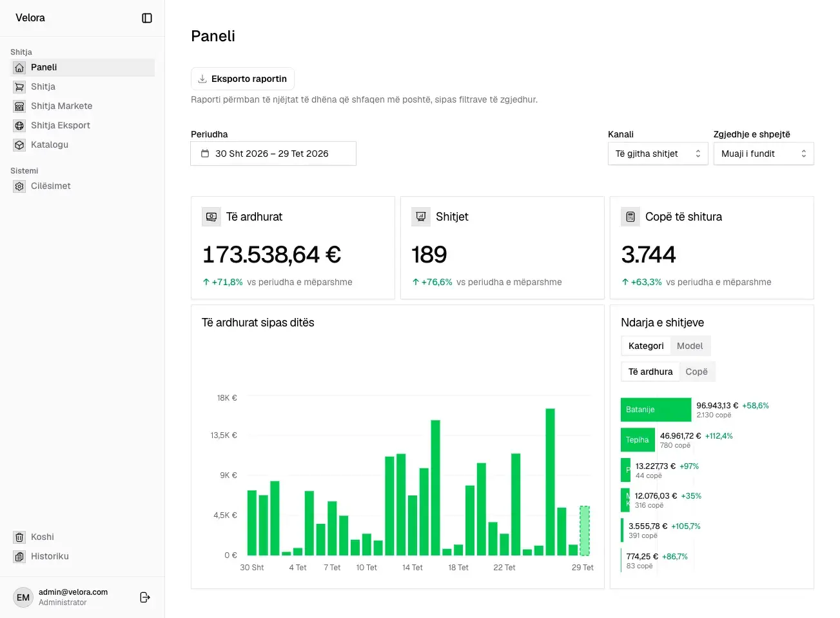Click the 46.961,72 € Tepiha amount
The width and height of the screenshot is (840, 618).
point(680,436)
